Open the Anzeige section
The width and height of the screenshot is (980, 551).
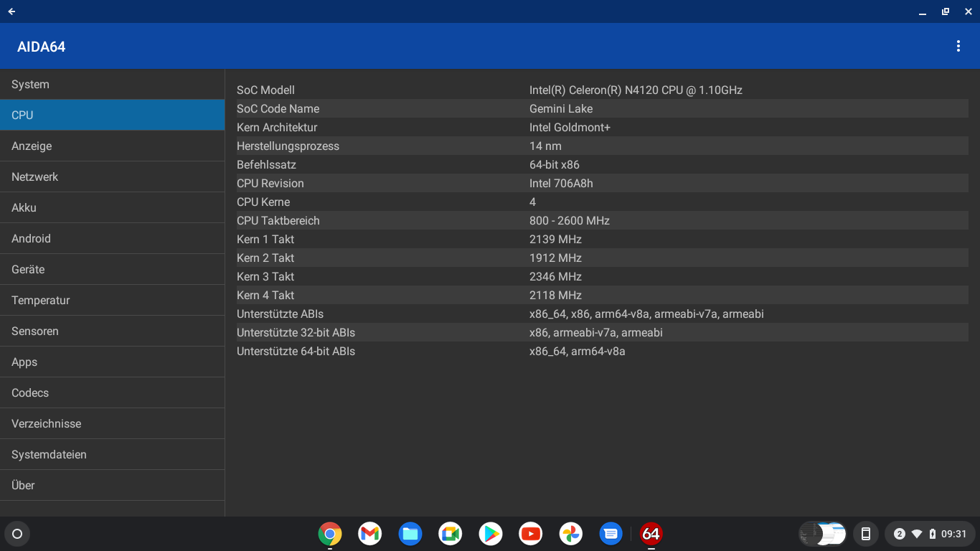pos(113,146)
